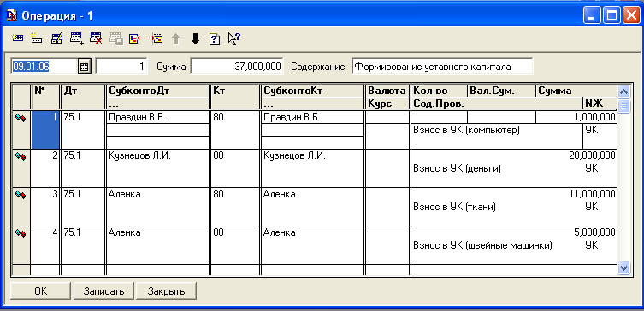The height and width of the screenshot is (311, 644).
Task: Click the new entry toolbar icon
Action: coord(17,38)
